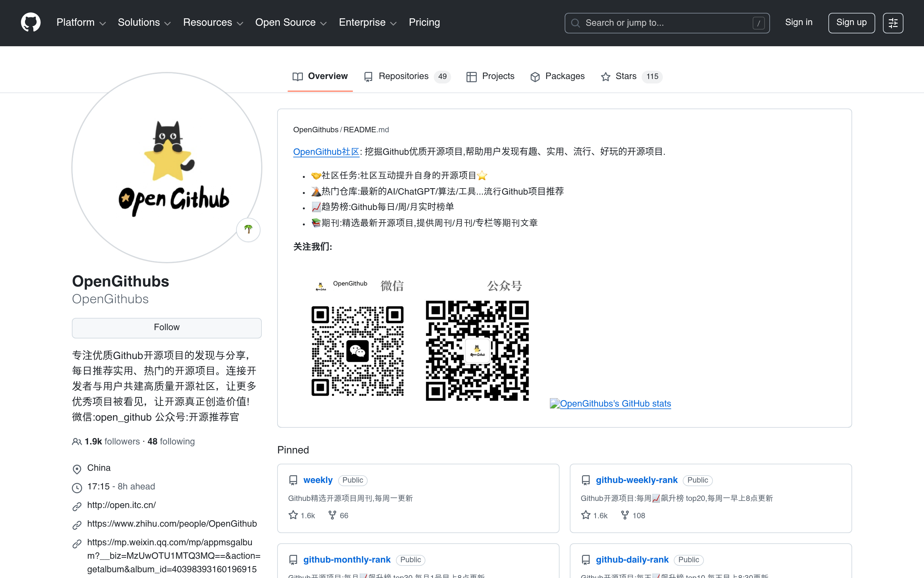Click the repo icon beside github-daily-rank

[x=586, y=560]
